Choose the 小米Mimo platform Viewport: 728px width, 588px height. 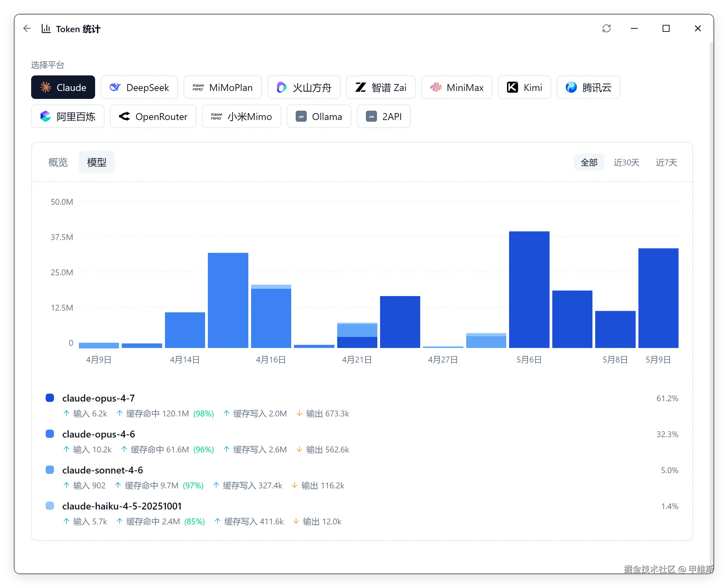[241, 116]
